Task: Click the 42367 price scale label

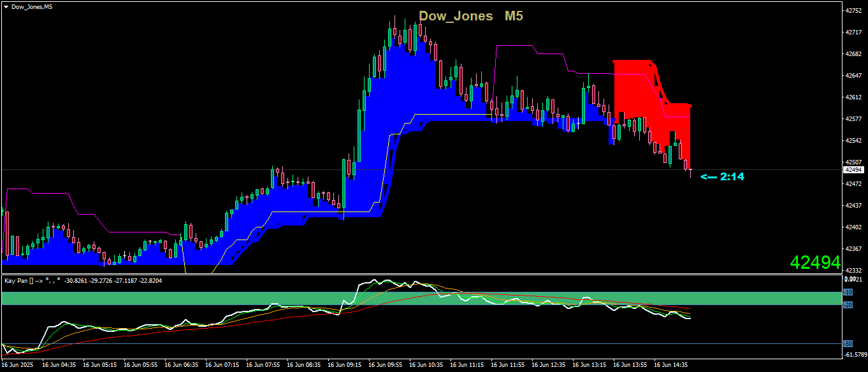Action: [x=853, y=249]
